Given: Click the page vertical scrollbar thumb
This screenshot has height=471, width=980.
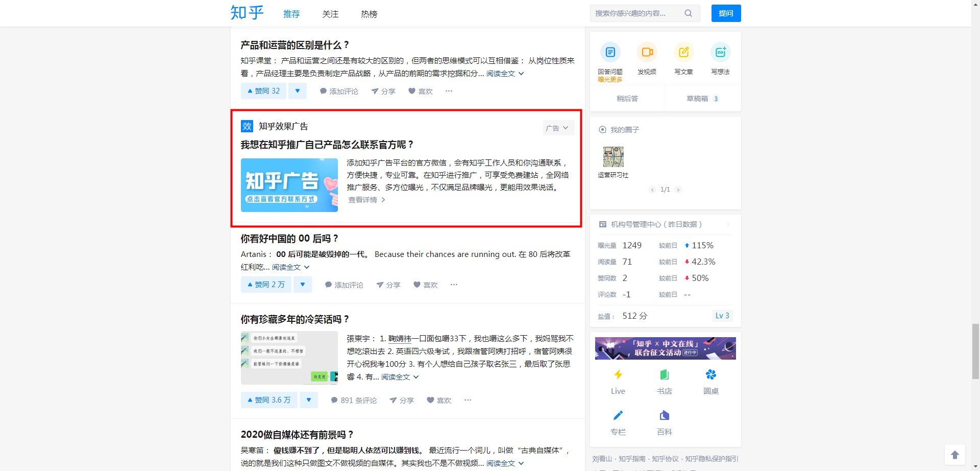Looking at the screenshot, I should (975, 351).
